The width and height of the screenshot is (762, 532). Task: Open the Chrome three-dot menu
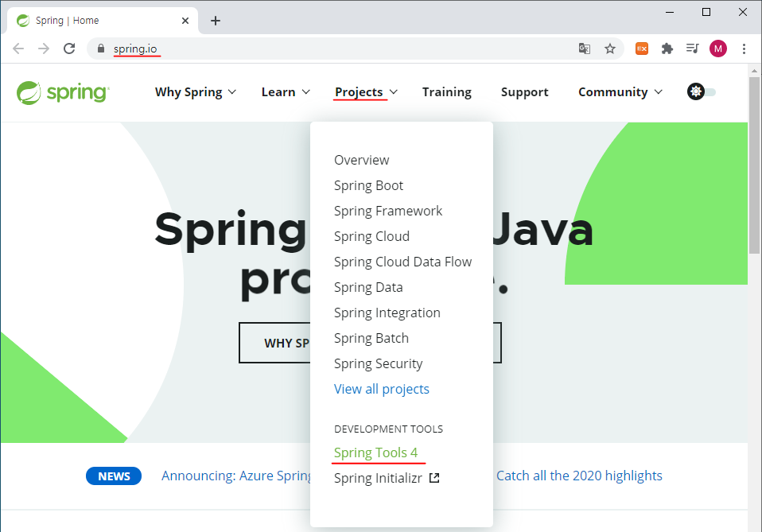click(x=744, y=49)
